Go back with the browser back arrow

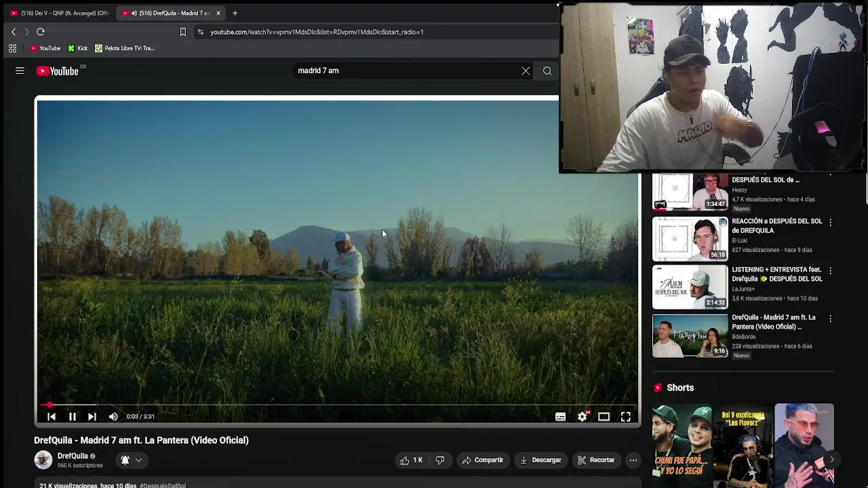click(x=13, y=32)
